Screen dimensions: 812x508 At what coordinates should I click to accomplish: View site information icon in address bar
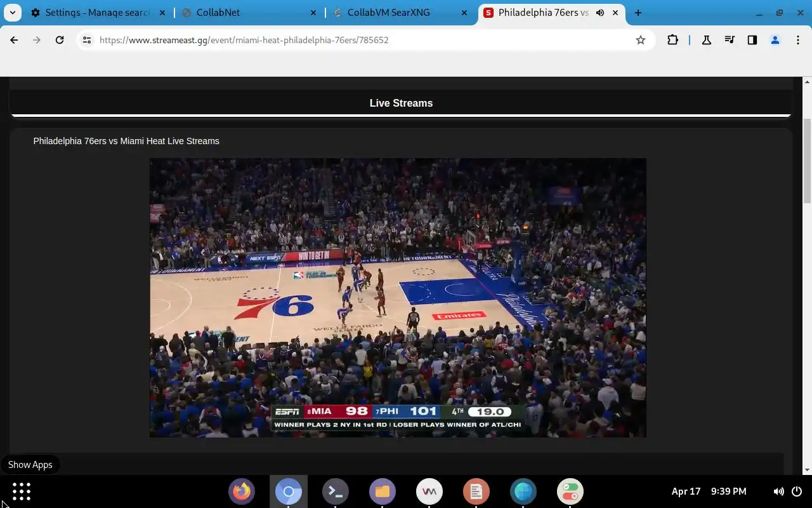click(x=87, y=40)
